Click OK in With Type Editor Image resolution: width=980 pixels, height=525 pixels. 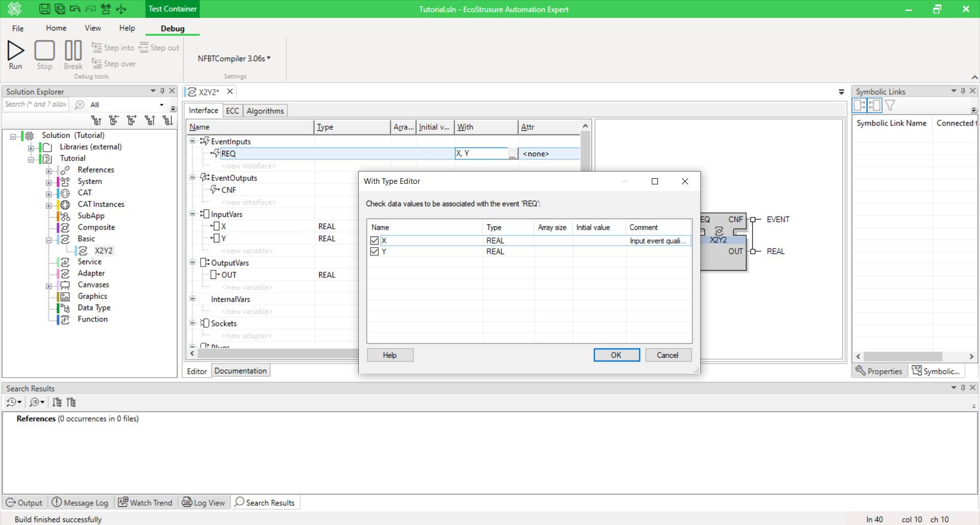[x=617, y=355]
